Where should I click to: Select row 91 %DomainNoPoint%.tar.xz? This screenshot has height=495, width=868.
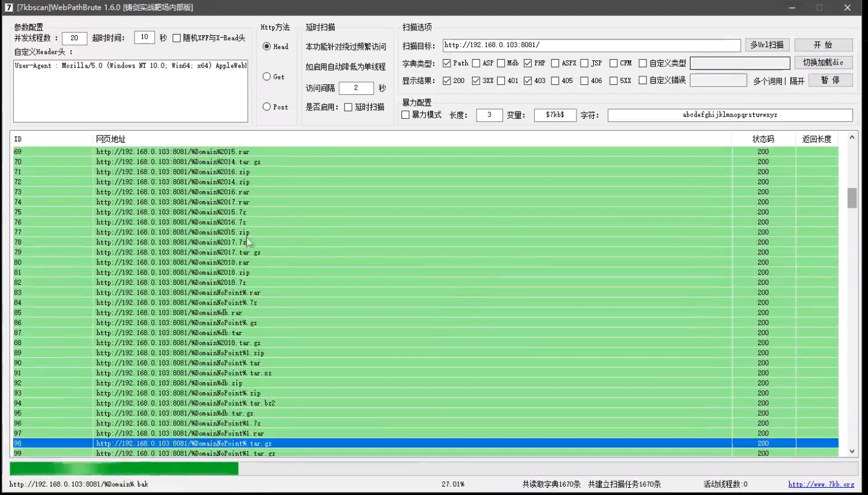(425, 373)
